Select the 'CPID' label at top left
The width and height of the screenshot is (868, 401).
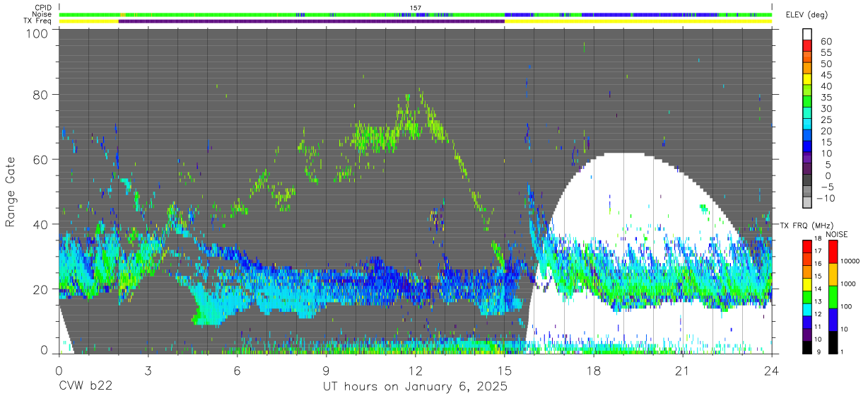(x=44, y=8)
